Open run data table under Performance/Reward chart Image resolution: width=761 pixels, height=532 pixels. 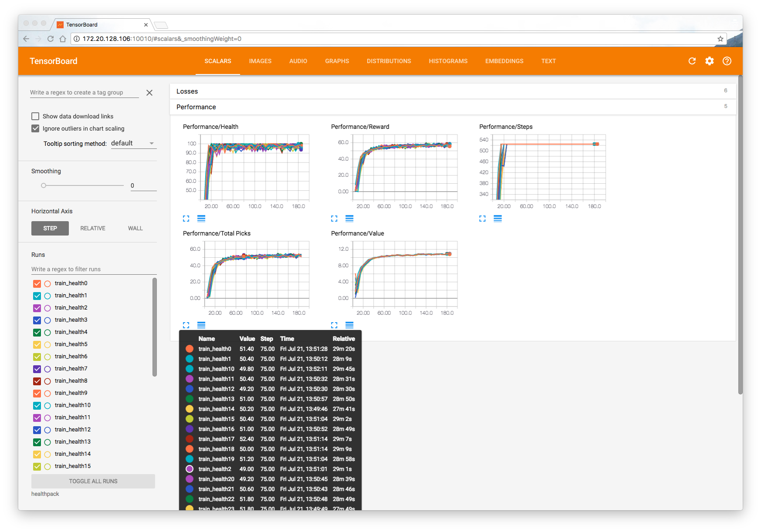[x=349, y=218]
